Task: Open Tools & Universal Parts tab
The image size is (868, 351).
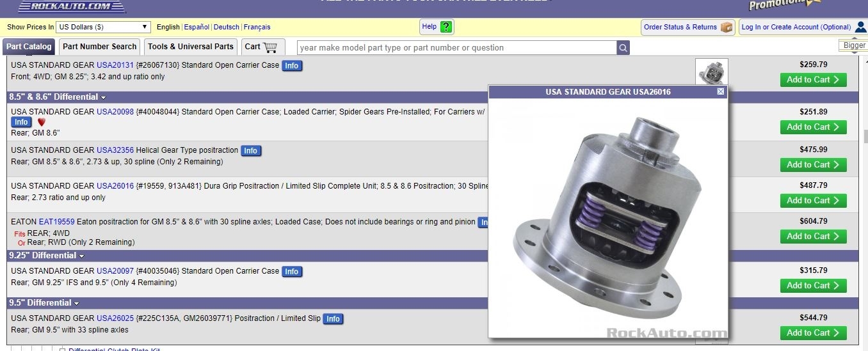Action: [191, 47]
